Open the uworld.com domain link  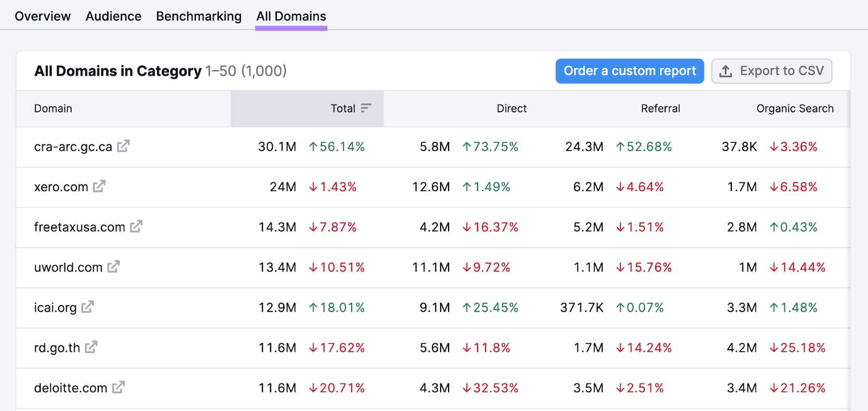[68, 267]
